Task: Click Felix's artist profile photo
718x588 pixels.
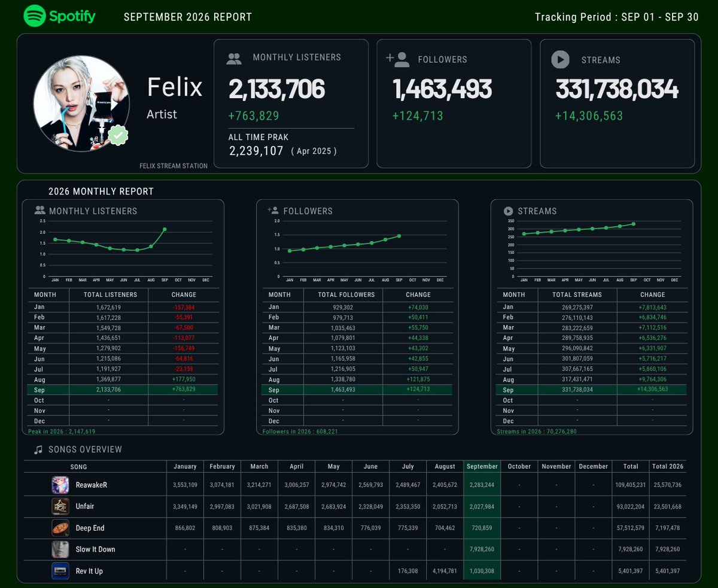Action: 81,103
